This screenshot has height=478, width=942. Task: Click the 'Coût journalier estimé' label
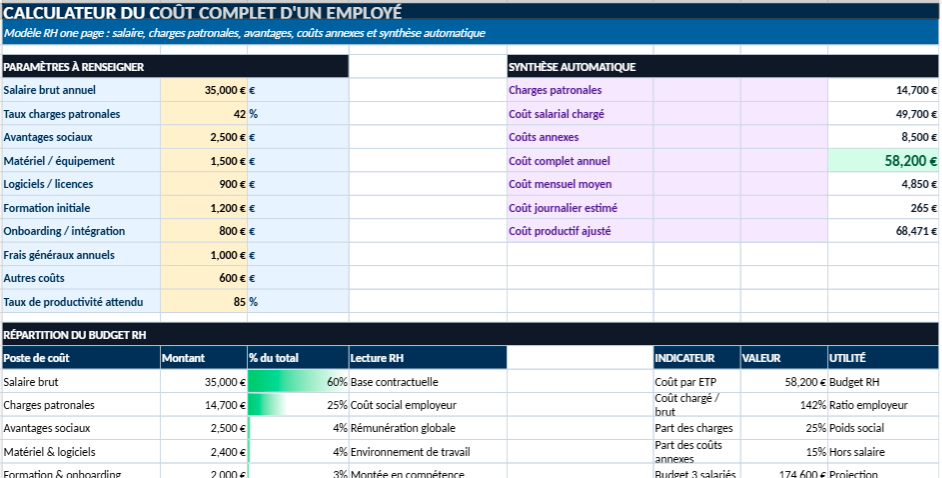pos(563,208)
